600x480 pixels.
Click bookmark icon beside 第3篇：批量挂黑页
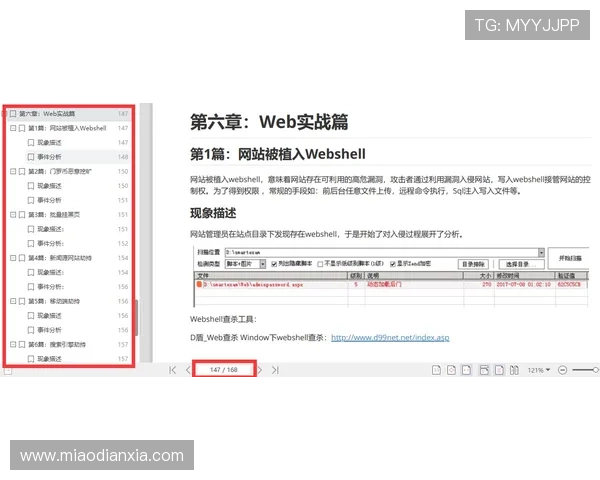22,215
